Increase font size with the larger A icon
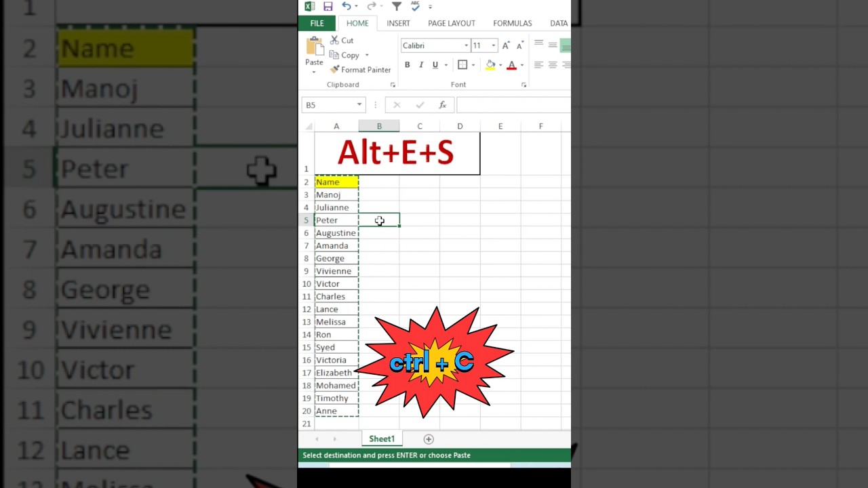Image resolution: width=868 pixels, height=488 pixels. tap(506, 45)
